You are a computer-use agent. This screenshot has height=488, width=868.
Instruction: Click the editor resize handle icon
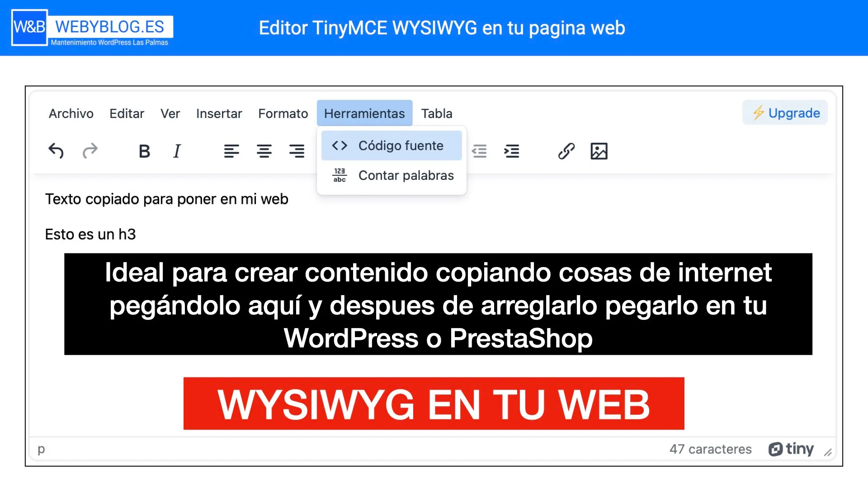pyautogui.click(x=828, y=452)
